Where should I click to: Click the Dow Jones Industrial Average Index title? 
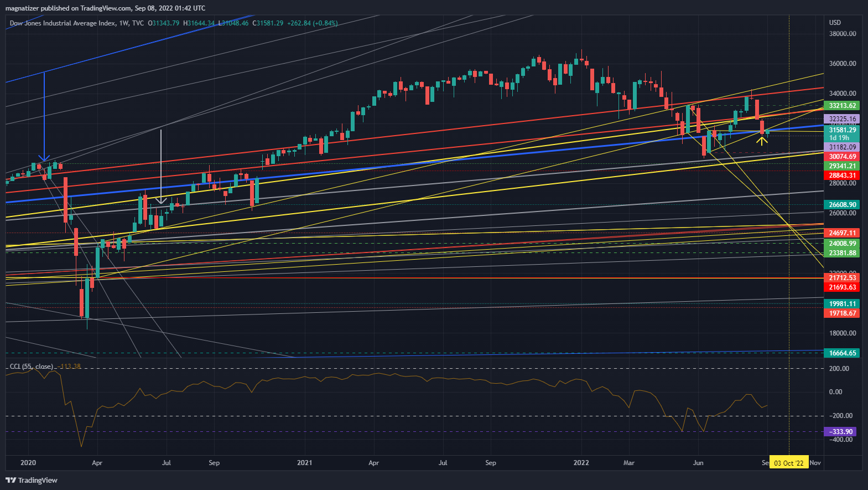click(63, 23)
